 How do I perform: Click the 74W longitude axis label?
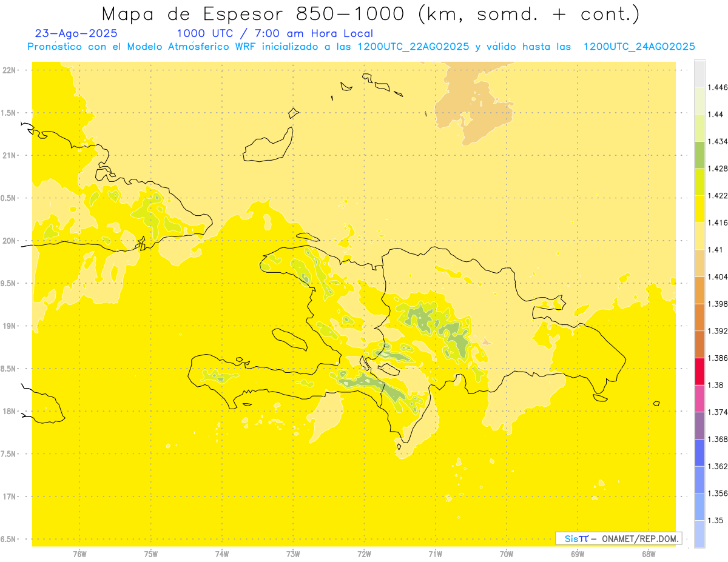click(222, 554)
